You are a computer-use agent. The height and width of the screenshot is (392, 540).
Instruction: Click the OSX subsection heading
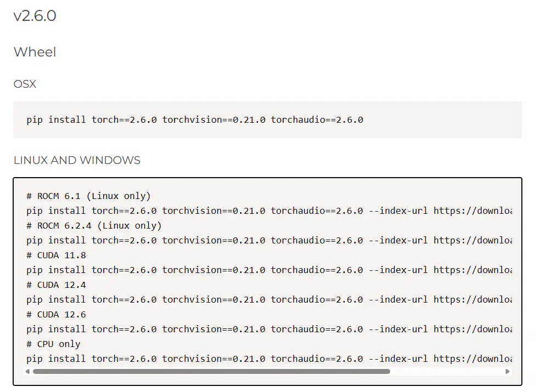25,84
